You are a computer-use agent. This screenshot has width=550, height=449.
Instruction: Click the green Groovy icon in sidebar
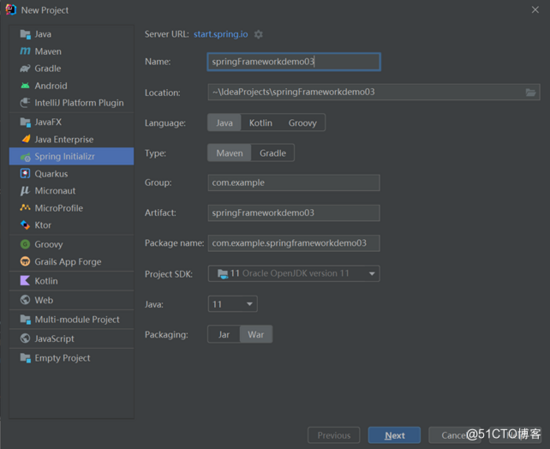click(x=25, y=244)
